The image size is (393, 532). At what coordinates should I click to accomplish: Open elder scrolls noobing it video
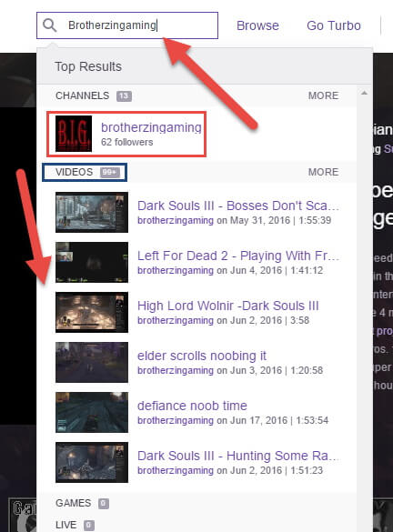pos(202,356)
